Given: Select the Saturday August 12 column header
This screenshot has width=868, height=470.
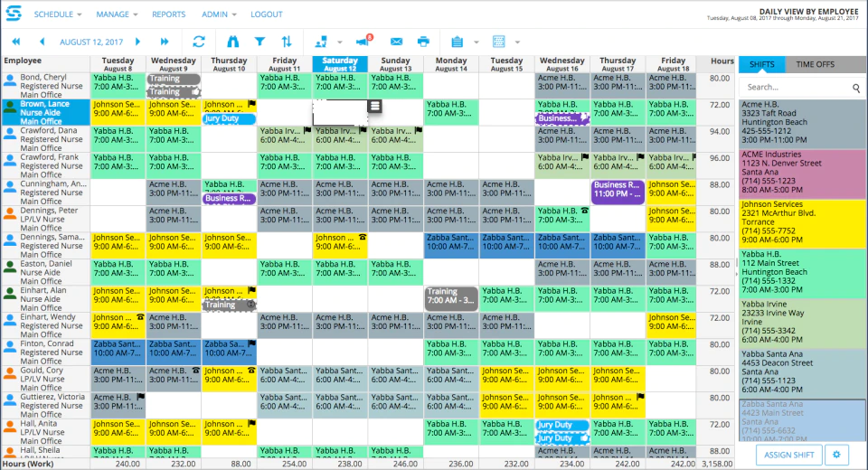Looking at the screenshot, I should coord(340,64).
